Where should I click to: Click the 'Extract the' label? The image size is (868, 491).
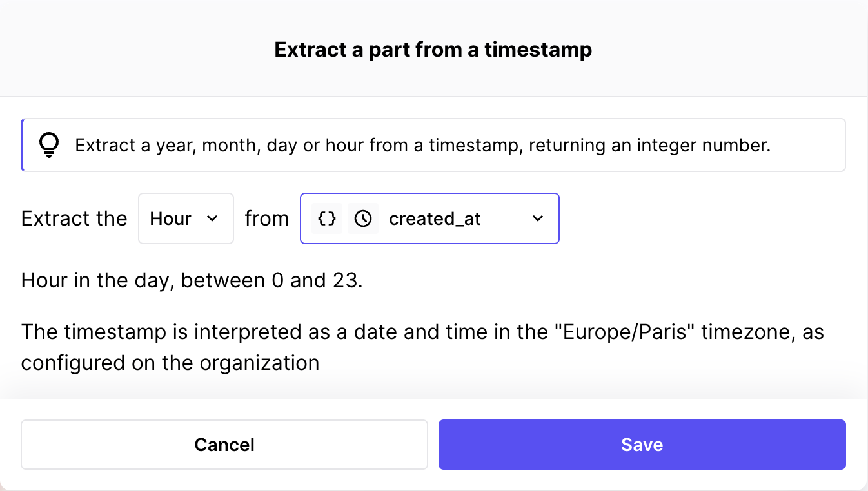pyautogui.click(x=74, y=218)
